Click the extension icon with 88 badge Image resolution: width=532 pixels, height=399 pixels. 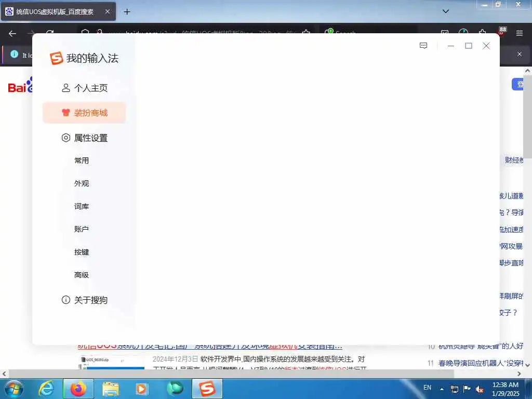pyautogui.click(x=501, y=32)
